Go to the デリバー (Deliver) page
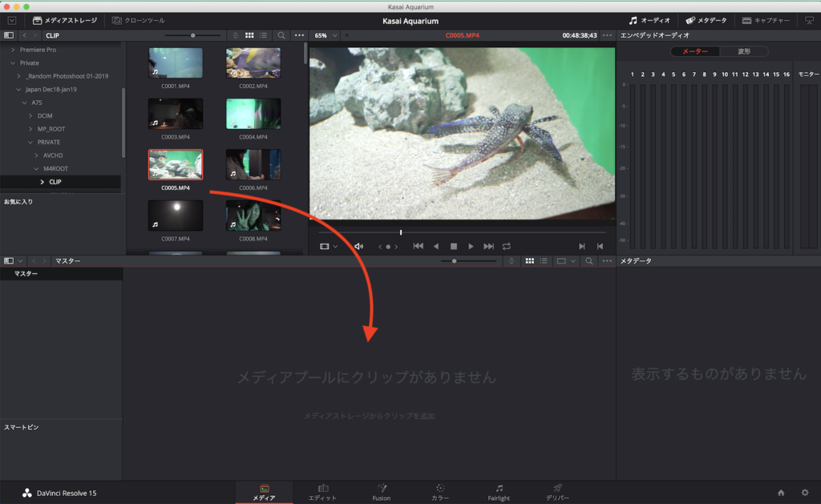Image resolution: width=821 pixels, height=504 pixels. 557,491
